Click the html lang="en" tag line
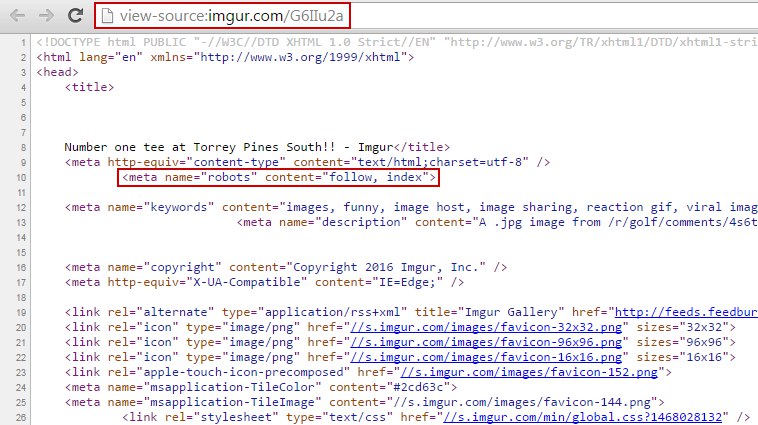Screen dimensions: 758x425 point(225,57)
